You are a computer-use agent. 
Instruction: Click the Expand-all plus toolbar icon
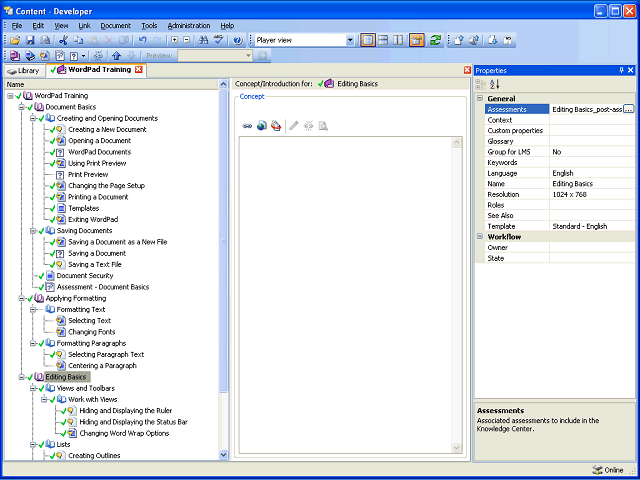point(175,40)
